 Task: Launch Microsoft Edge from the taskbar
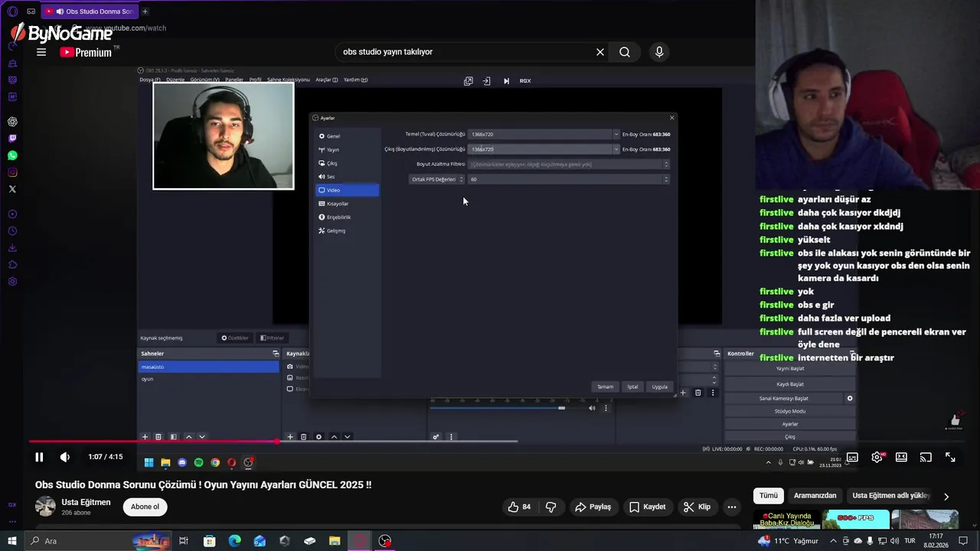[x=235, y=541]
